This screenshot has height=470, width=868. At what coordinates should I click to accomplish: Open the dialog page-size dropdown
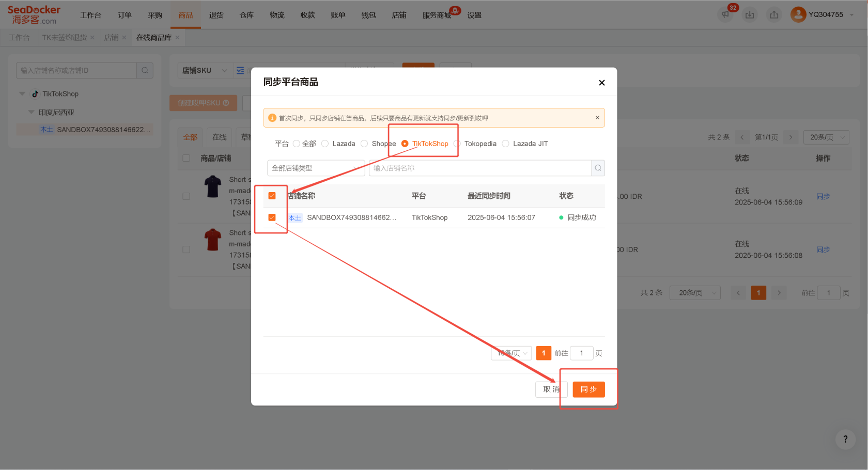point(511,353)
